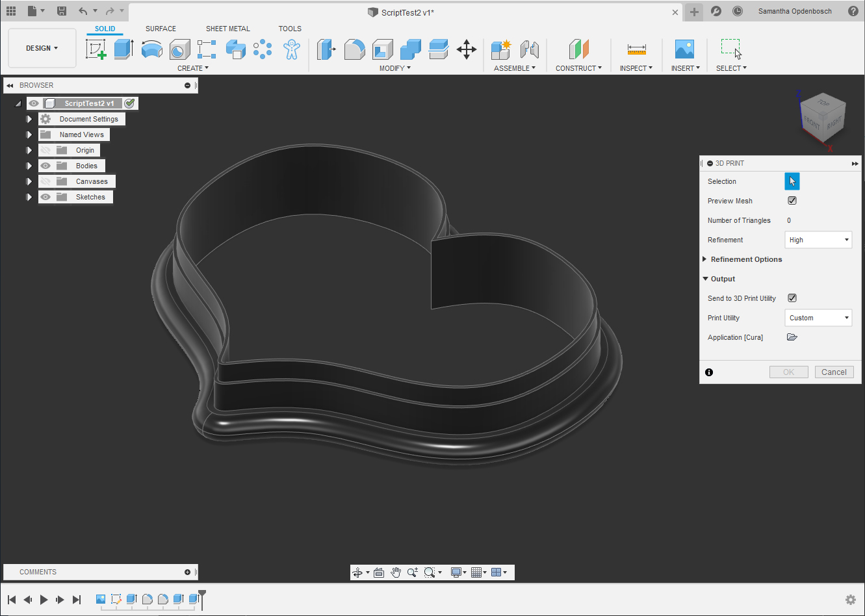Click the Extrude tool icon
Image resolution: width=865 pixels, height=616 pixels.
tap(123, 49)
